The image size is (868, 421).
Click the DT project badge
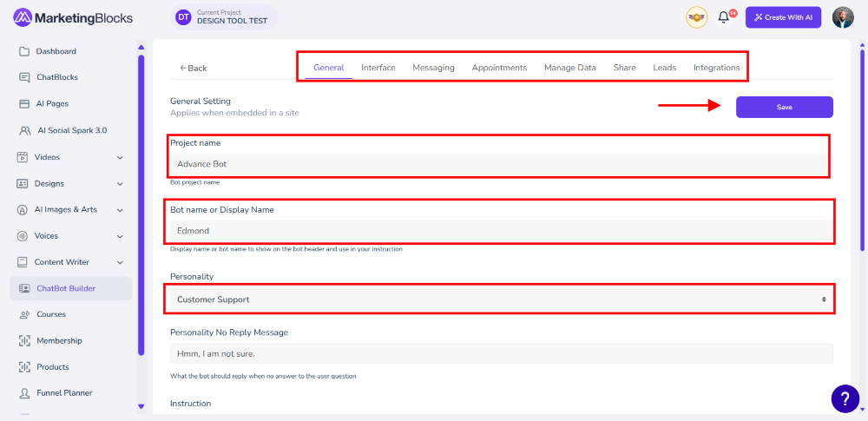[x=183, y=17]
